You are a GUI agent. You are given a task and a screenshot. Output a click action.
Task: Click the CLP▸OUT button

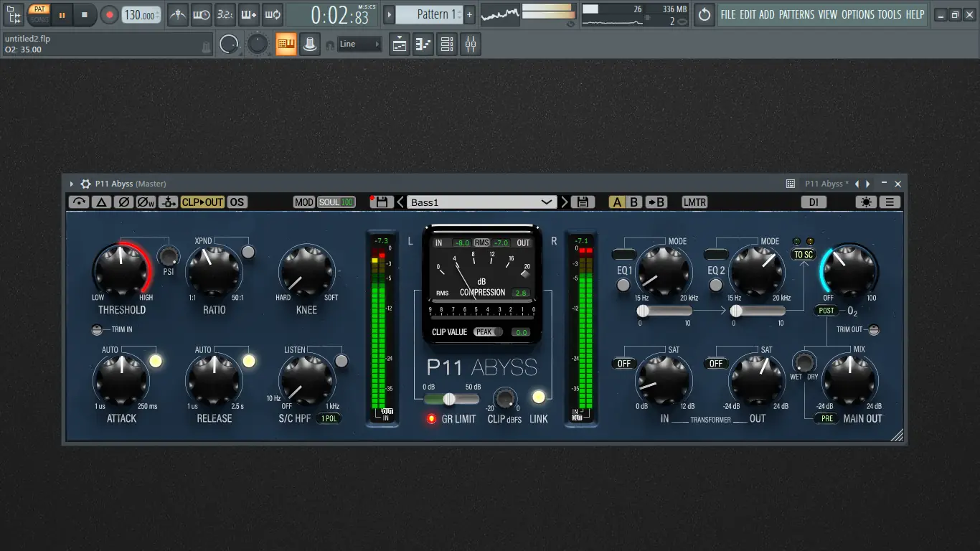(x=202, y=202)
